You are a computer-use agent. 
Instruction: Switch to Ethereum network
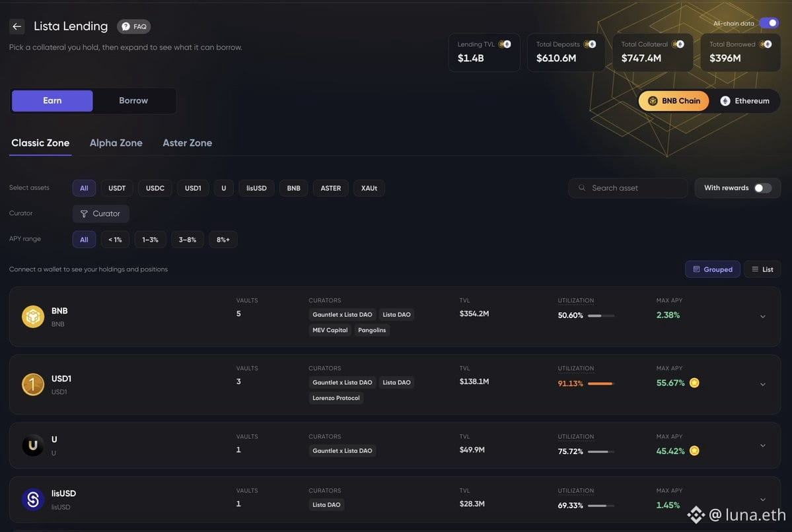click(x=744, y=101)
